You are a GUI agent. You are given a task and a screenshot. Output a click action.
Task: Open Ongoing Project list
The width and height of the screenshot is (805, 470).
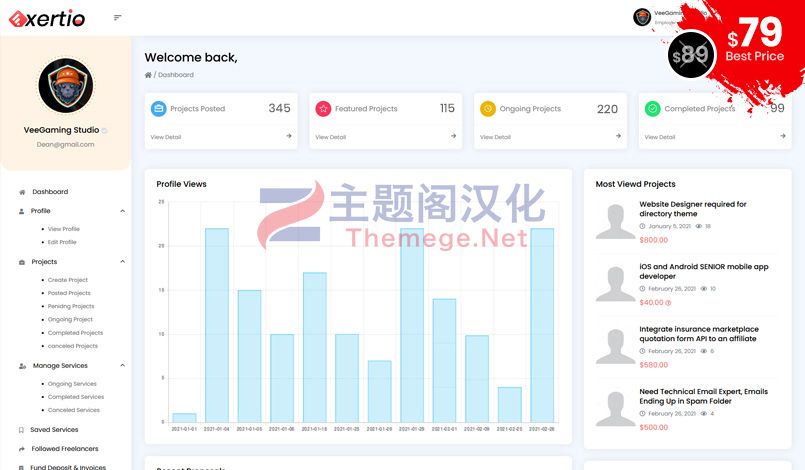pyautogui.click(x=70, y=319)
